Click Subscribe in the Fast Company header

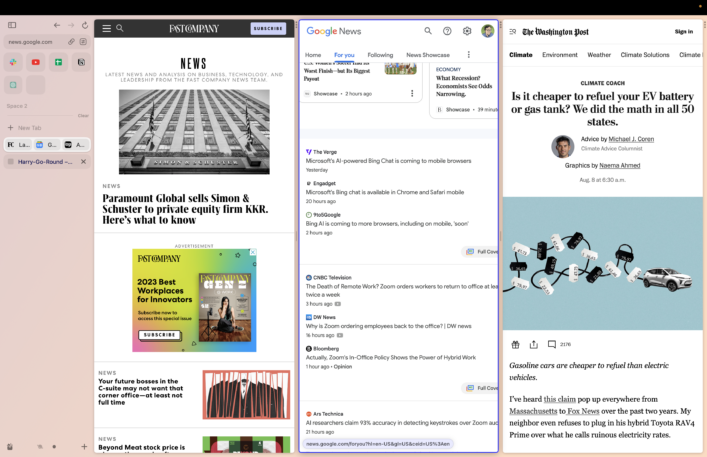268,28
